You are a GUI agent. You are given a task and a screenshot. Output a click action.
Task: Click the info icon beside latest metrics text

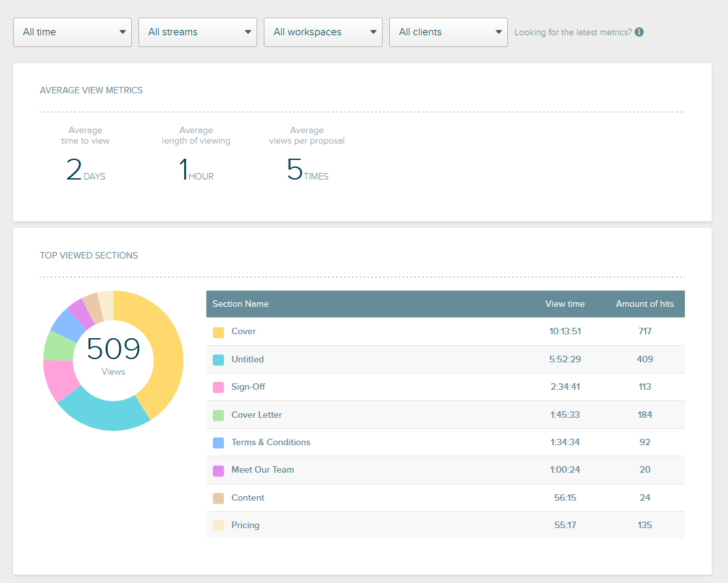pyautogui.click(x=639, y=32)
